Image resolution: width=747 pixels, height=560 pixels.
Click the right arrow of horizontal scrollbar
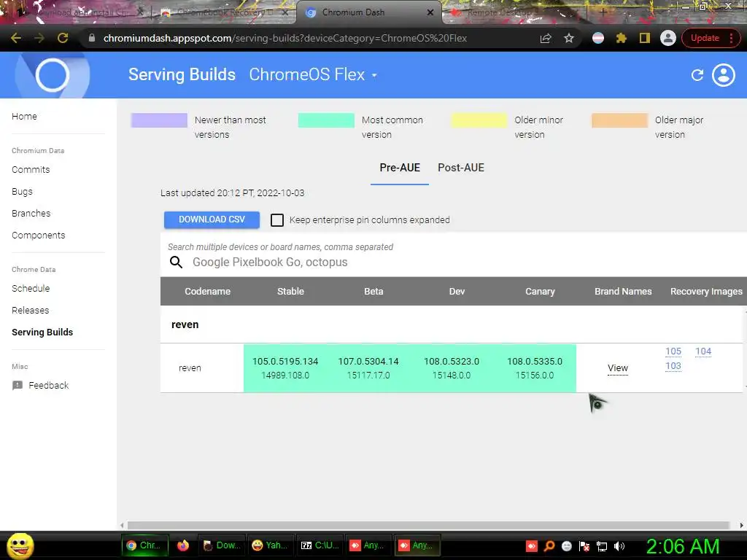741,525
